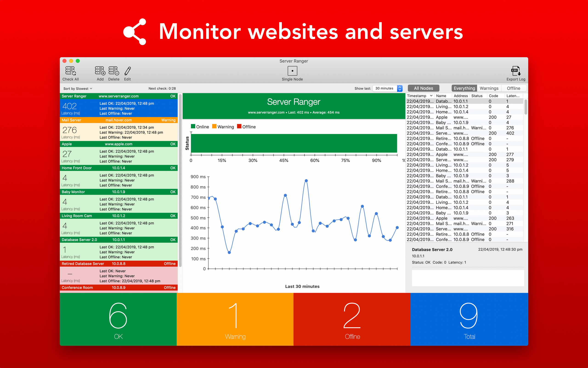Viewport: 588px width, 368px height.
Task: Click the orange Warning count tile
Action: pos(235,319)
